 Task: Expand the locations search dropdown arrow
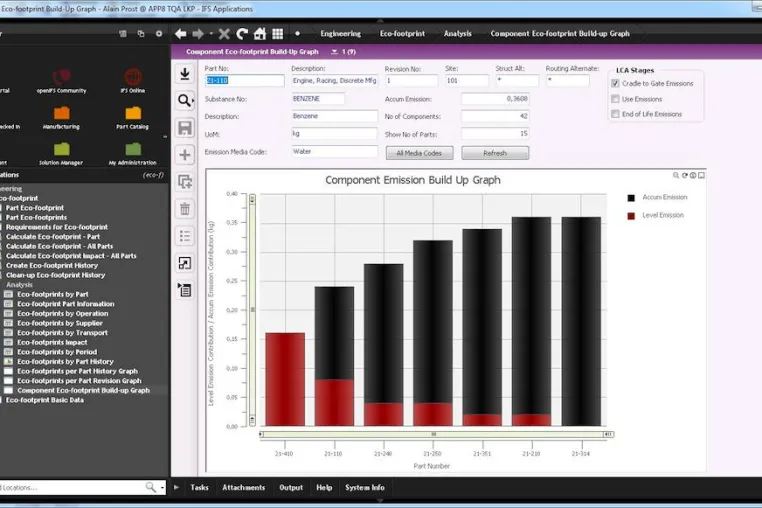click(x=162, y=487)
